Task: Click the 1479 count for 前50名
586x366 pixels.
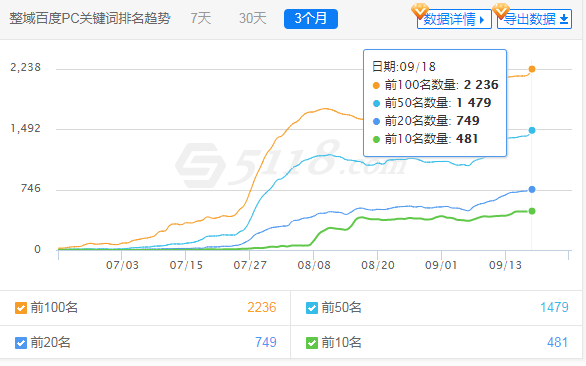Action: pyautogui.click(x=554, y=308)
